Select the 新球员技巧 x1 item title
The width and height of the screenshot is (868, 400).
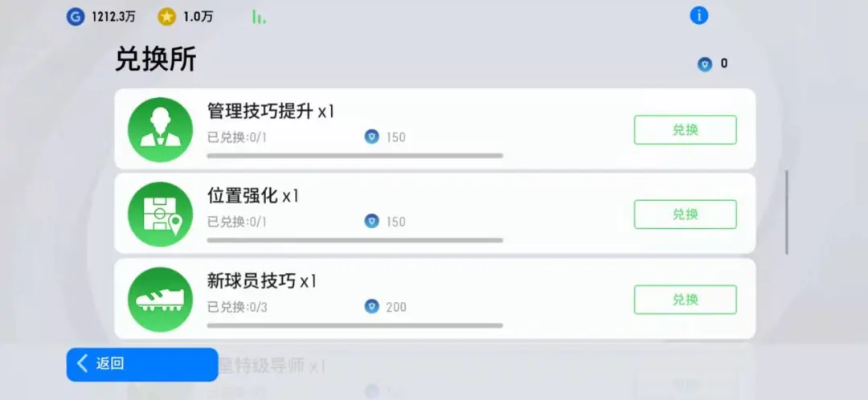(262, 281)
